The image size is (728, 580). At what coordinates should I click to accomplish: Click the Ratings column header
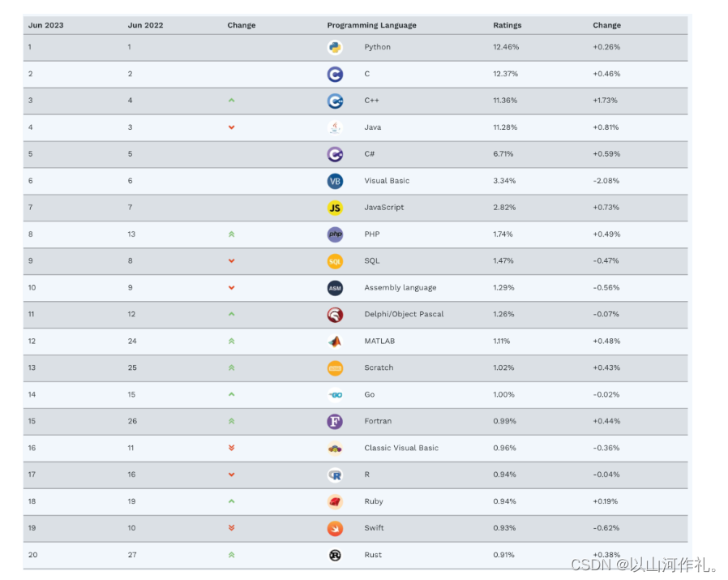pos(507,25)
